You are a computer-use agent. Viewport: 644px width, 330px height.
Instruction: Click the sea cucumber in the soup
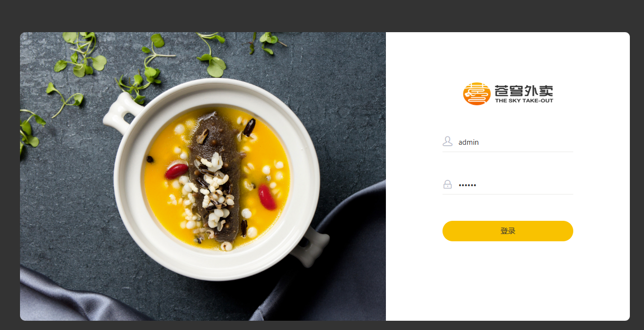pos(215,175)
